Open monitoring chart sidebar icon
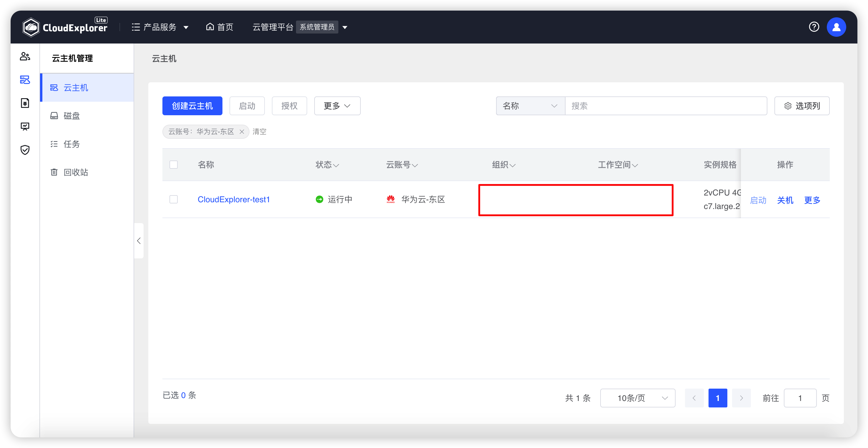Image resolution: width=868 pixels, height=448 pixels. click(x=25, y=127)
